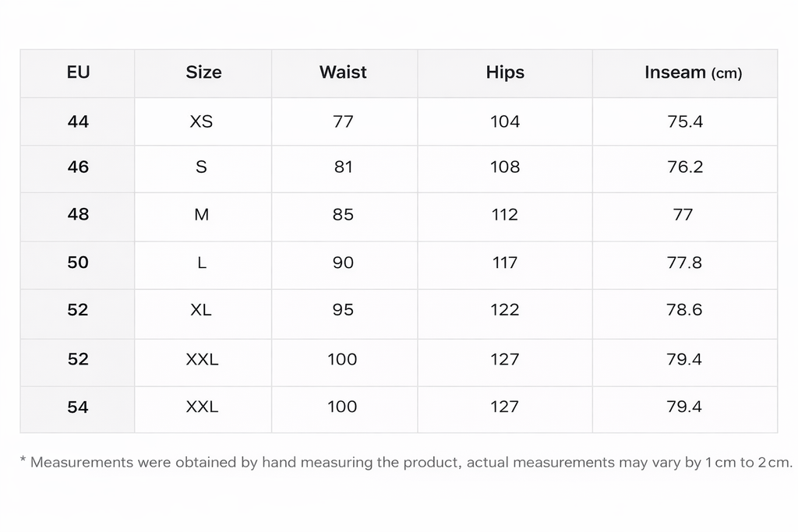798x532 pixels.
Task: Click waist value 81
Action: pyautogui.click(x=343, y=167)
